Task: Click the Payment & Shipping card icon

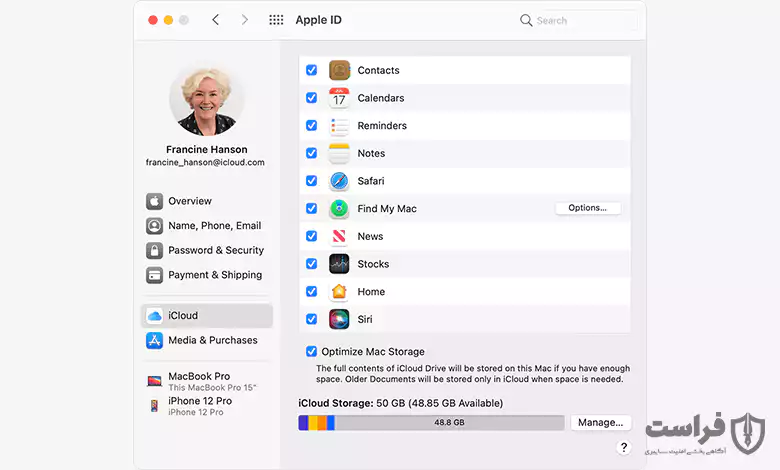Action: point(154,275)
